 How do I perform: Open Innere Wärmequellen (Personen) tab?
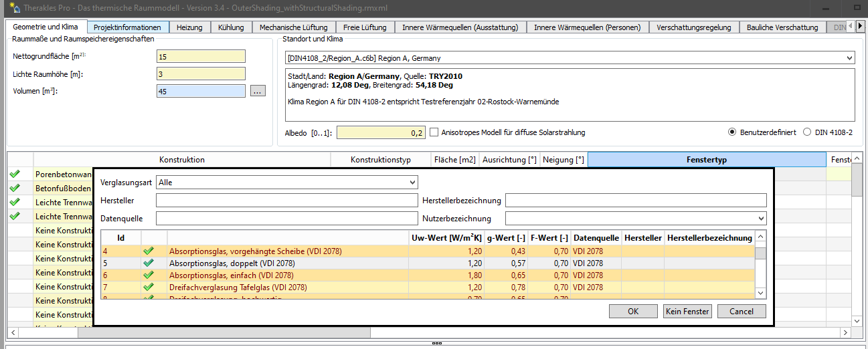click(x=587, y=27)
